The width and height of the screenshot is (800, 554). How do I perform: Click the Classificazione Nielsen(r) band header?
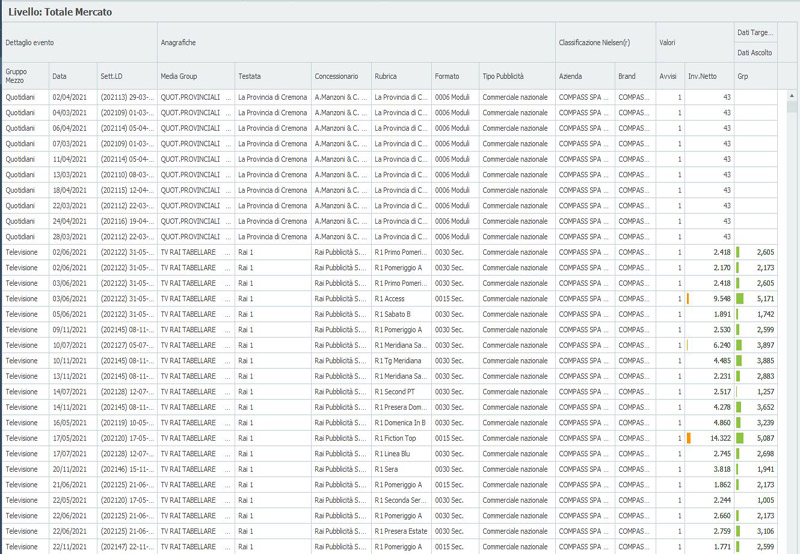pyautogui.click(x=597, y=43)
